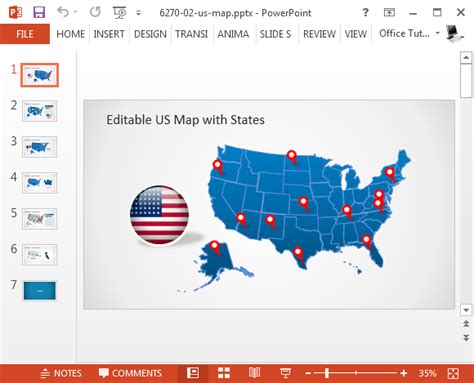Select slide 4 thumbnail
Image resolution: width=474 pixels, height=383 pixels.
pyautogui.click(x=40, y=183)
